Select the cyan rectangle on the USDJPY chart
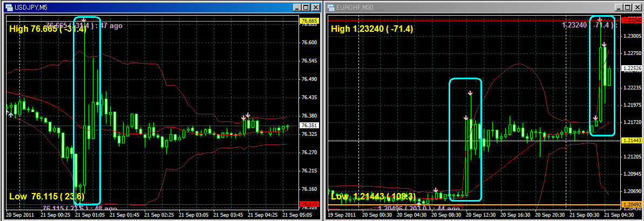 click(100, 108)
